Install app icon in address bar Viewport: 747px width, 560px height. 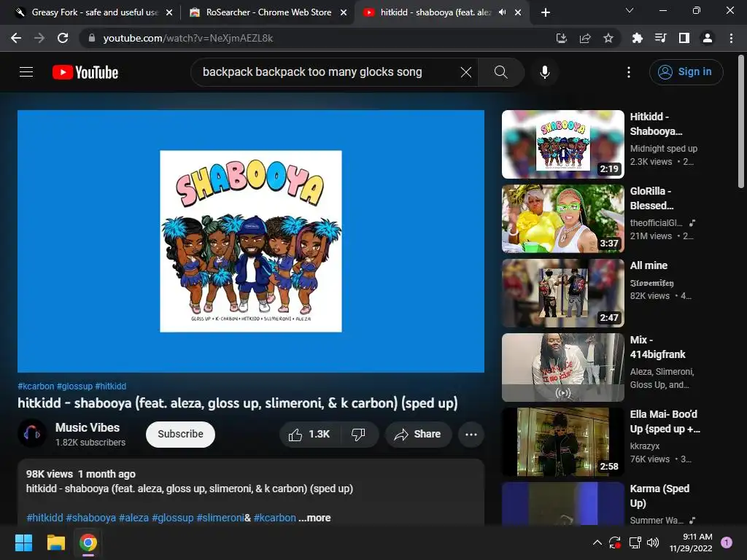562,38
